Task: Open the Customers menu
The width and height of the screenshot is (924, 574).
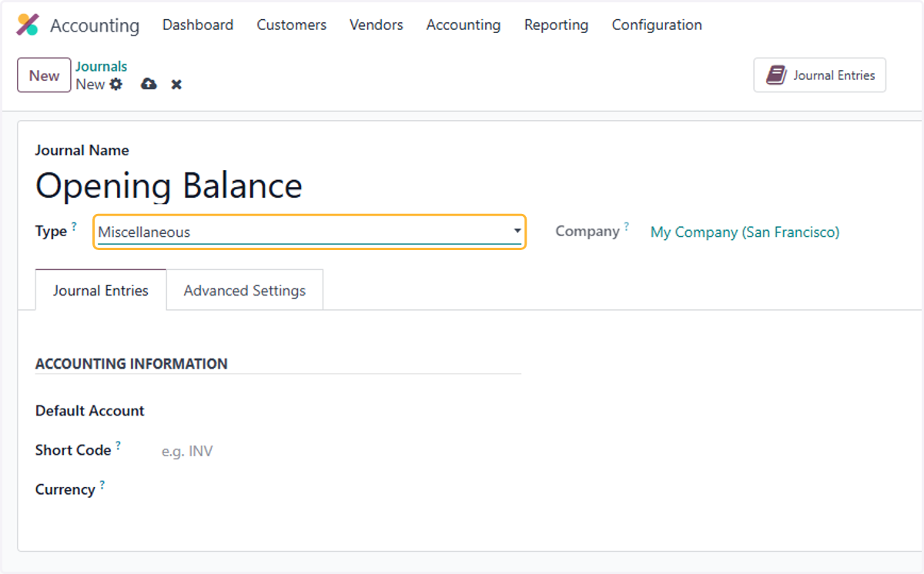Action: point(292,25)
